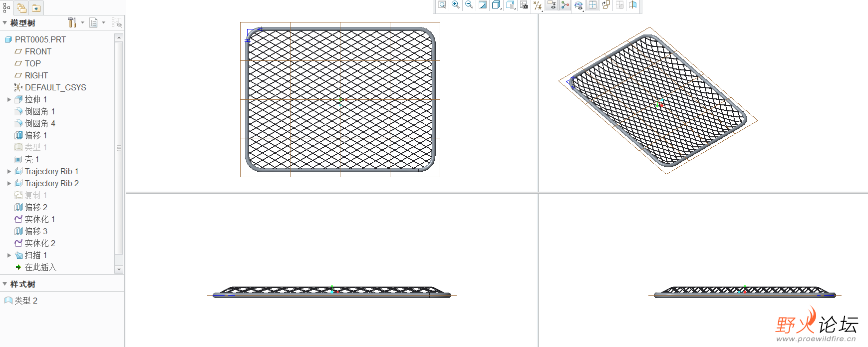Select the 实体化 2 solidify feature

tap(40, 243)
